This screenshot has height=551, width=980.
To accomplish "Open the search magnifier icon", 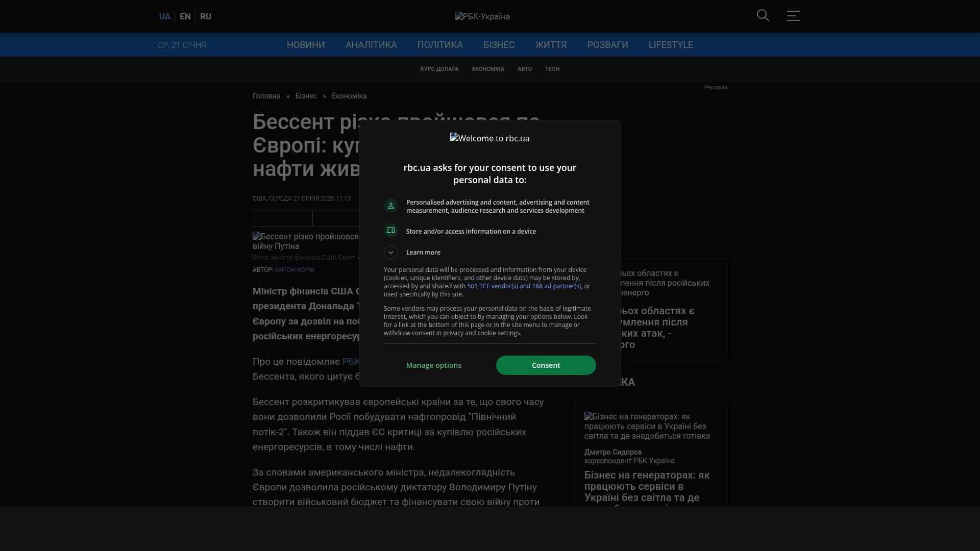I will pos(763,16).
